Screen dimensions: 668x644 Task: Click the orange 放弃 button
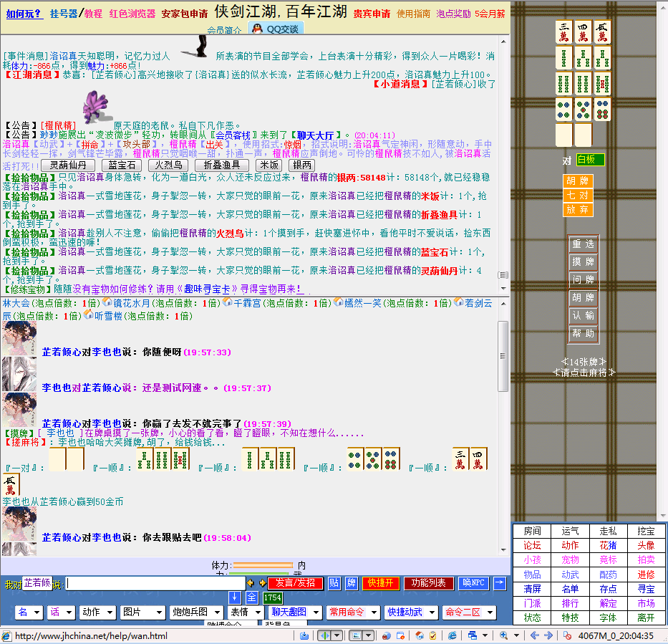tap(578, 209)
